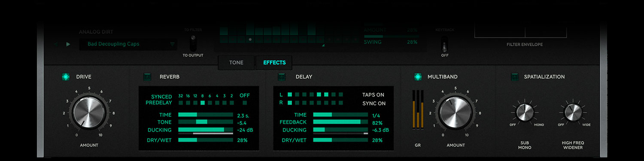Flip the To Filter / To Output switch

193,43
